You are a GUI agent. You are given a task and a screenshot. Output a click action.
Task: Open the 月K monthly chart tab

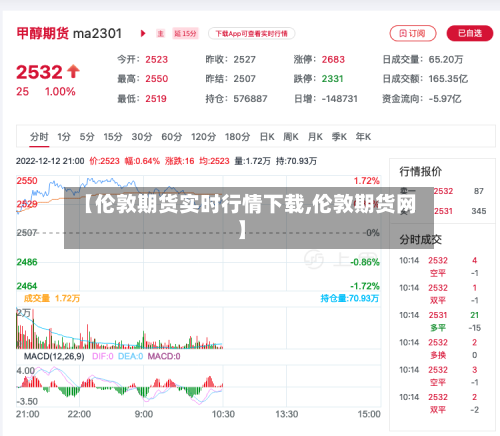click(315, 137)
